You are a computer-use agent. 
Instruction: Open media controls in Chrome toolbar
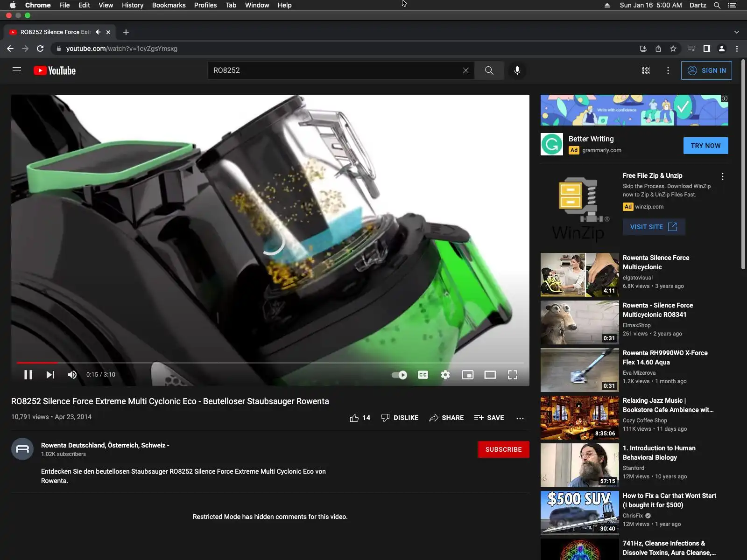coord(692,49)
